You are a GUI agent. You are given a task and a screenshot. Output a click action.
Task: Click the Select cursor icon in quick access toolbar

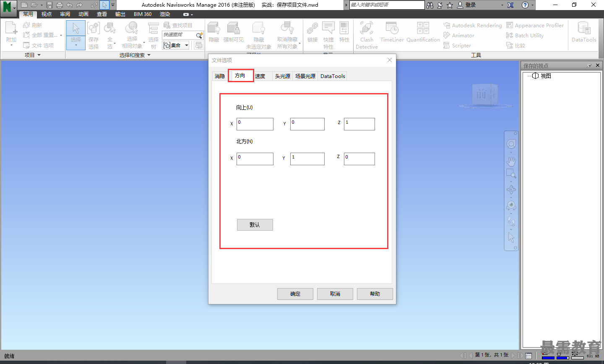click(x=104, y=5)
